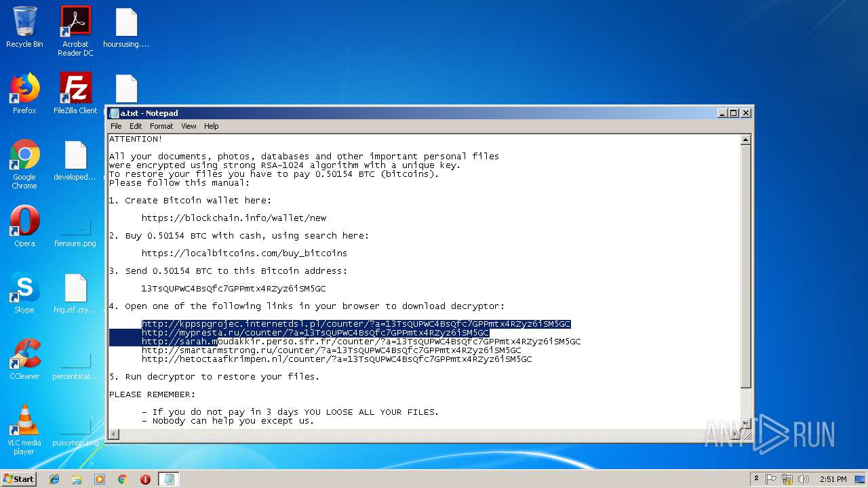Screen dimensions: 868x488
Task: Show hidden tray icons arrow
Action: point(756,479)
